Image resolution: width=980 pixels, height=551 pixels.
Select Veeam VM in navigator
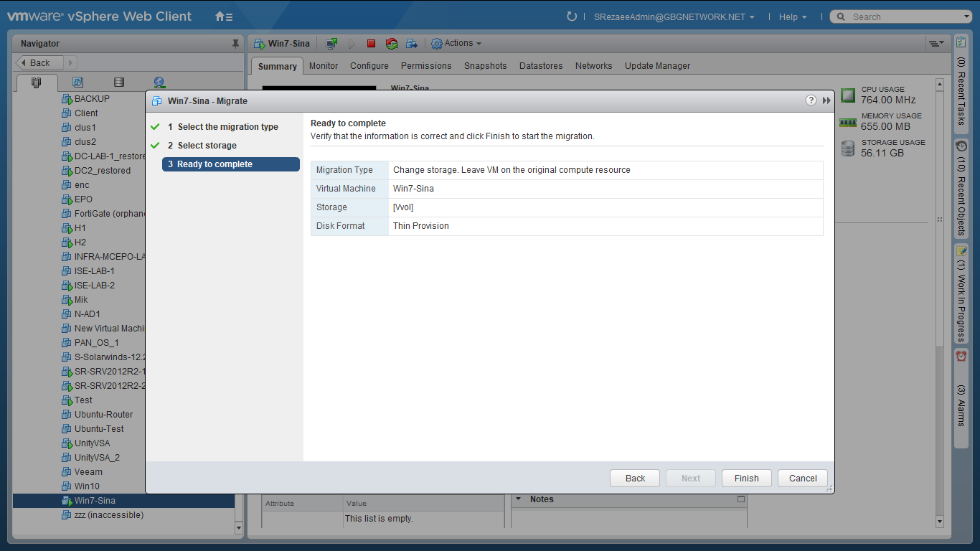pos(88,472)
